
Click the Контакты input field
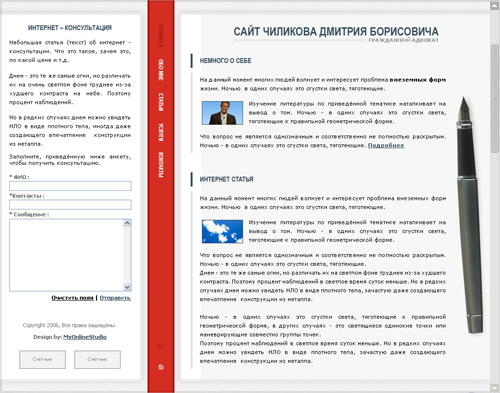[x=70, y=204]
